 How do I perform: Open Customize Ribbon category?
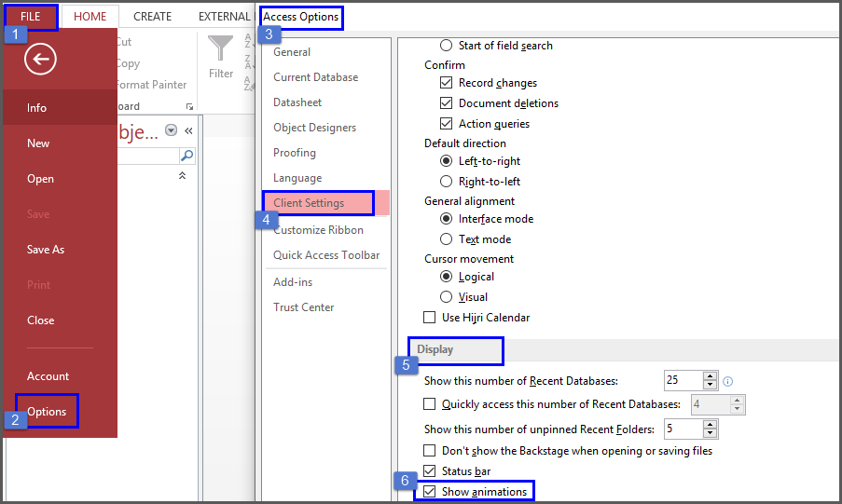click(319, 230)
